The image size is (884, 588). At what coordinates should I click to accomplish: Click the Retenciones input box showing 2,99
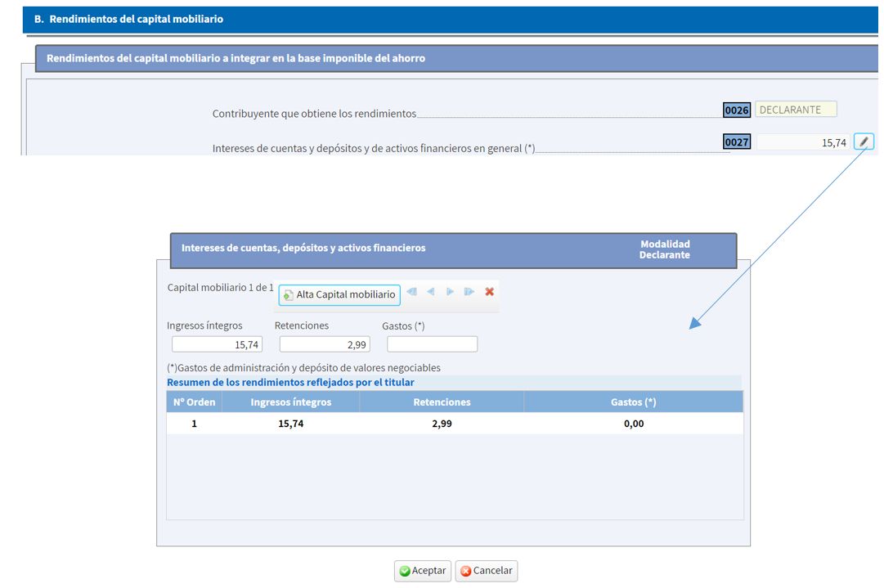(x=325, y=344)
